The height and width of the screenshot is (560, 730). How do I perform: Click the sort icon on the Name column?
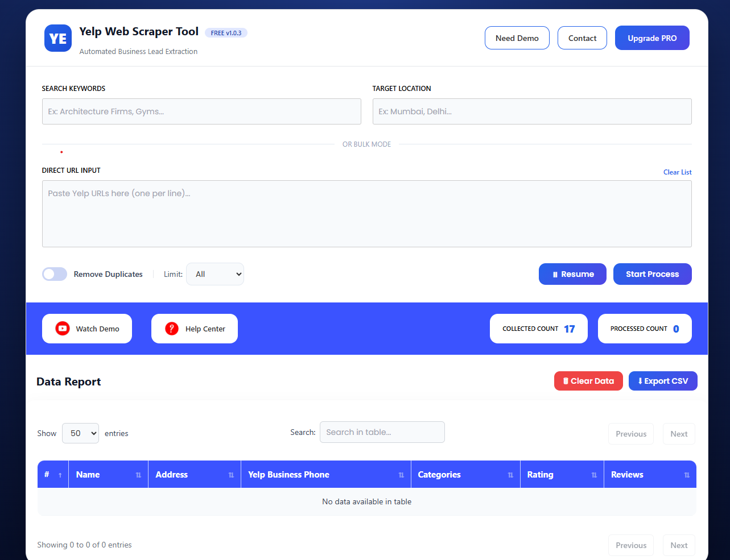139,474
